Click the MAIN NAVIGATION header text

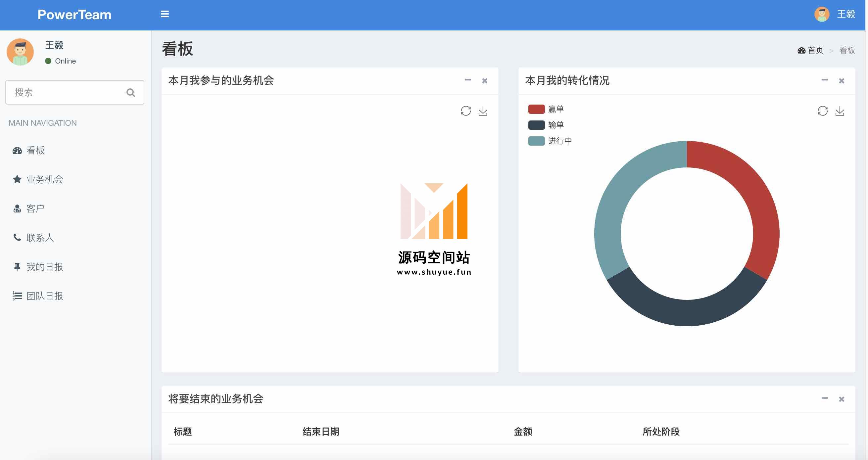point(43,123)
